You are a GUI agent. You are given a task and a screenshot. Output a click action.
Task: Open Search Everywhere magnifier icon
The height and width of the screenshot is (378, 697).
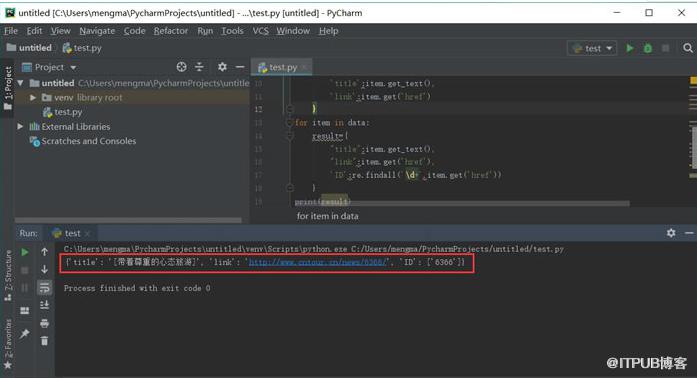tap(688, 48)
